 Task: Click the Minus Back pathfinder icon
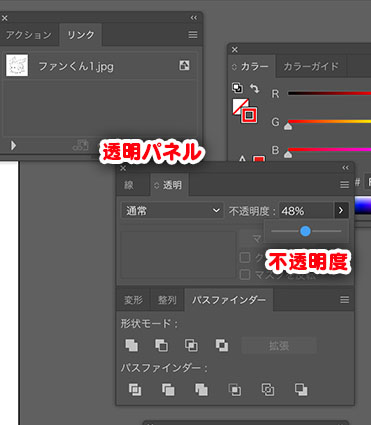pos(301,389)
